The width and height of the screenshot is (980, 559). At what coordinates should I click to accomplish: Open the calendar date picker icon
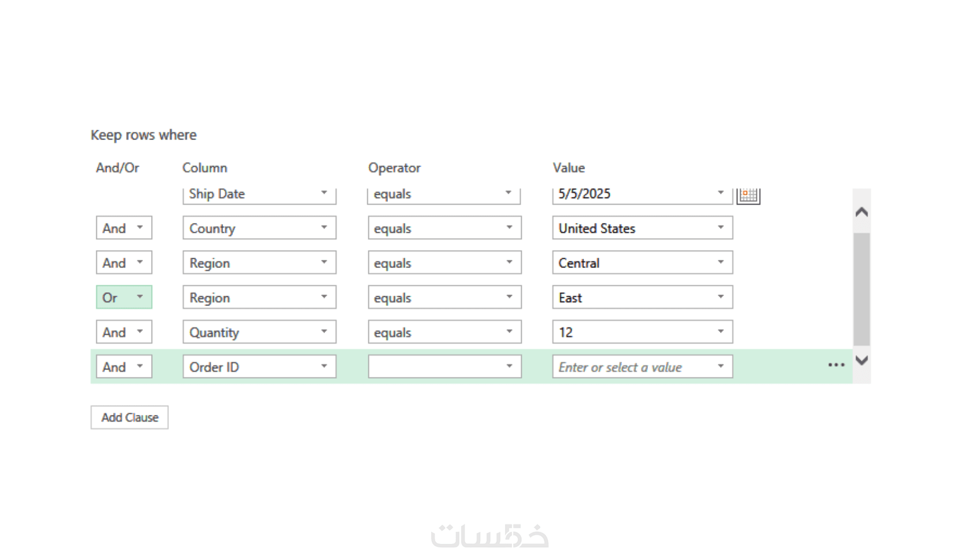point(748,195)
